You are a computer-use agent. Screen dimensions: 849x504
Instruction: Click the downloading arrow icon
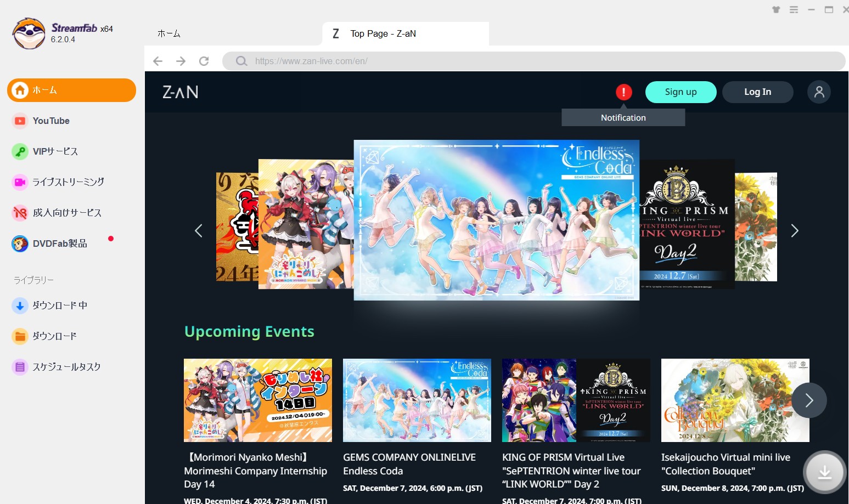20,305
